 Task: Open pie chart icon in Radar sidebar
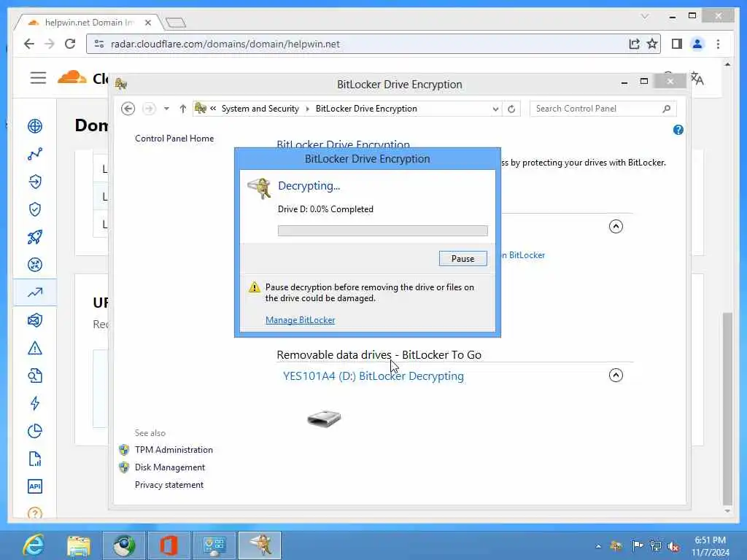35,432
